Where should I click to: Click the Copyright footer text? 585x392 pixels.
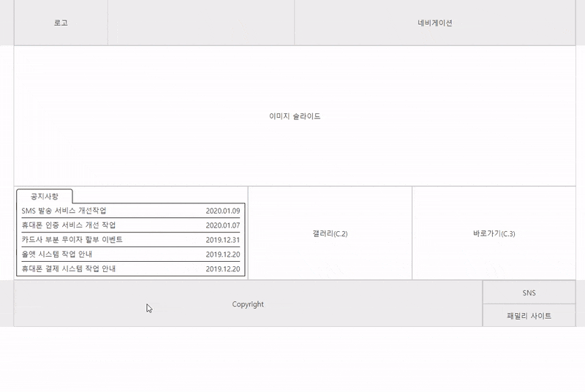tap(248, 304)
